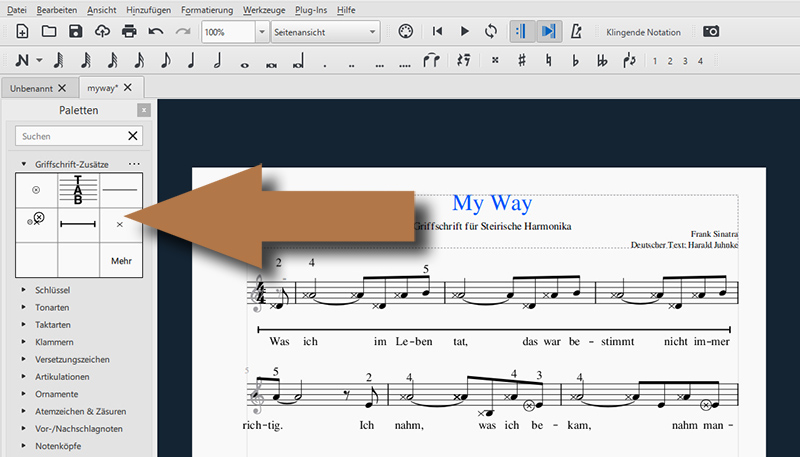Viewport: 800px width, 457px height.
Task: Open Plug-Ins menu
Action: pos(311,10)
